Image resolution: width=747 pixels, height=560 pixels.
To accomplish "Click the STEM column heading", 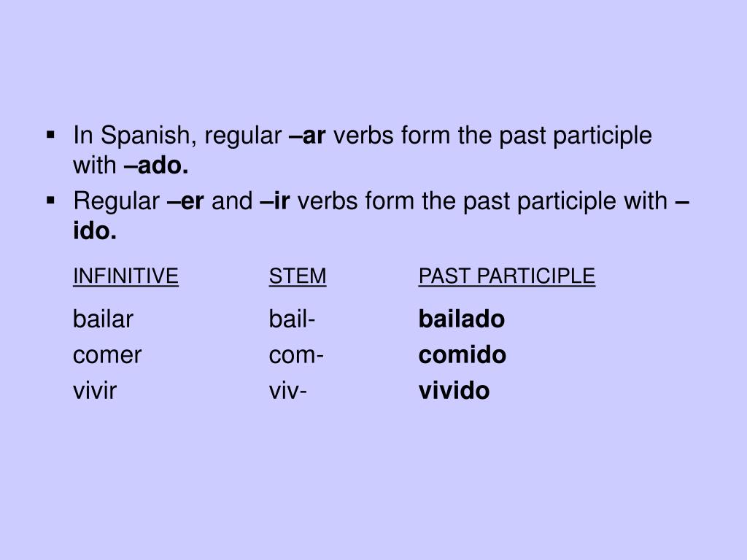I will [298, 276].
